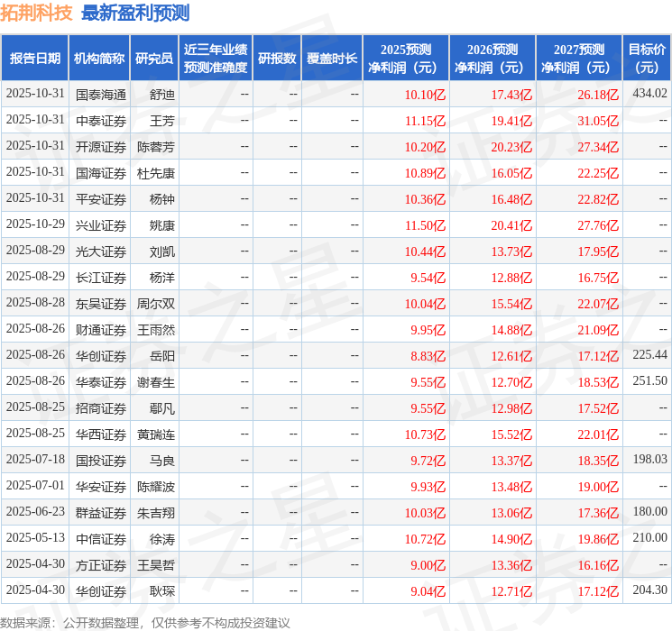Click researcher name 姚康
672x631 pixels.
(x=162, y=225)
